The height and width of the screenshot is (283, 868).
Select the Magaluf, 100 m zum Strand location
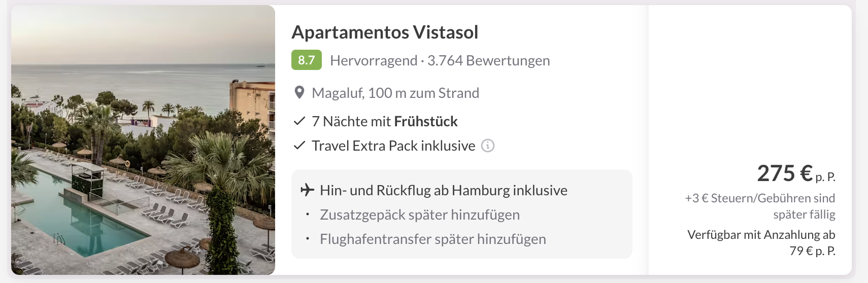[x=395, y=93]
